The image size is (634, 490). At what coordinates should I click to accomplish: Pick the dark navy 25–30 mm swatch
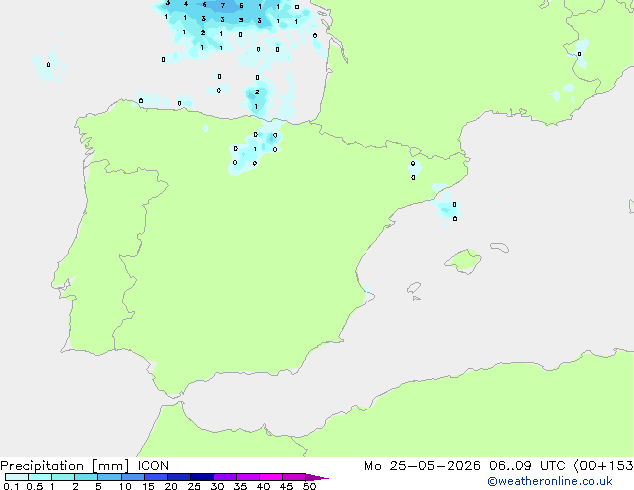tap(202, 477)
